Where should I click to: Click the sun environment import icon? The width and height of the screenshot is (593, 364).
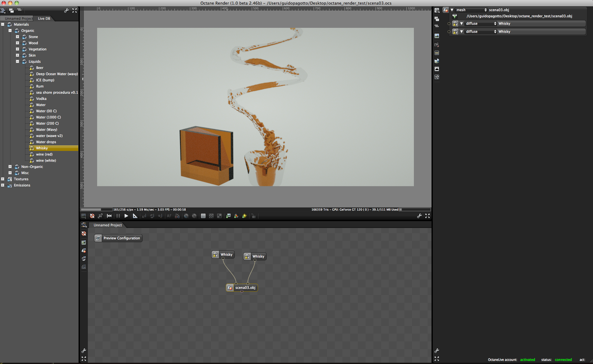[x=244, y=216]
